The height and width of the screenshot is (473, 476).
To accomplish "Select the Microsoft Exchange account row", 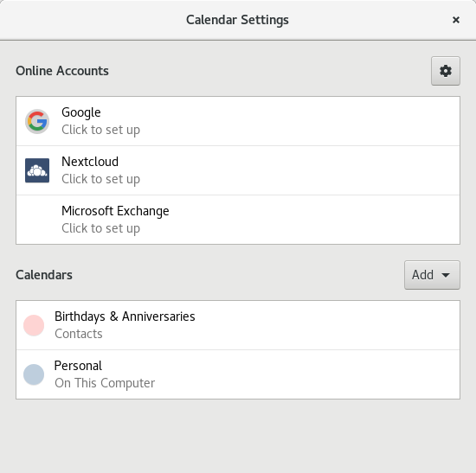I will click(238, 220).
